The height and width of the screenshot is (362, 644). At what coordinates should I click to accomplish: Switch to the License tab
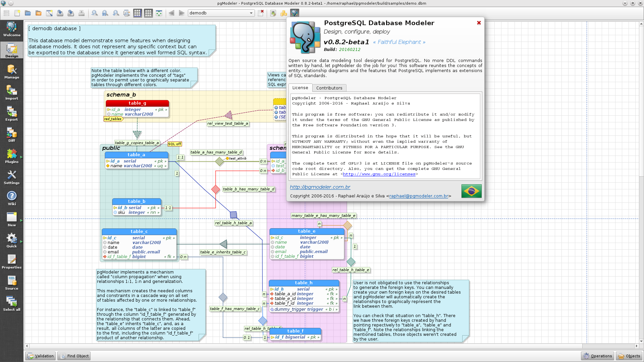(x=300, y=87)
